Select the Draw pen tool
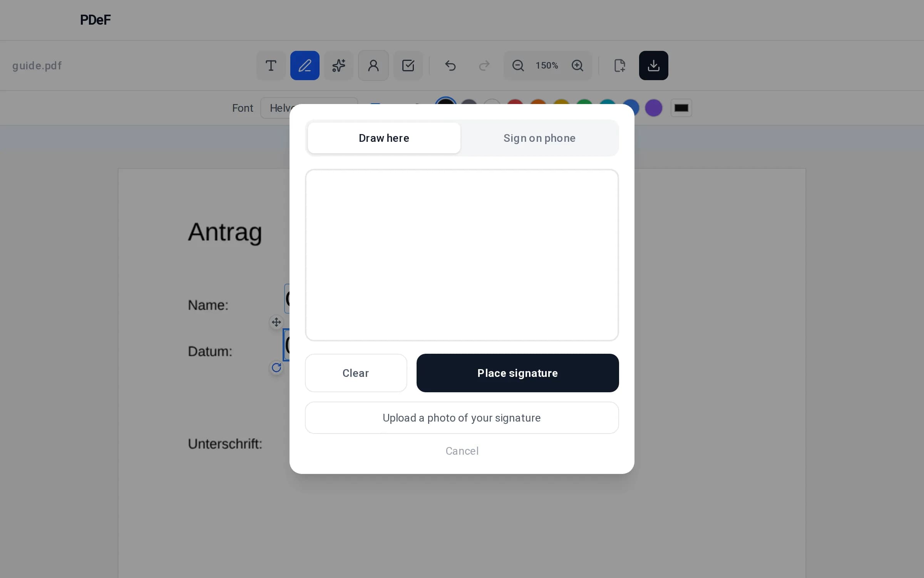 pos(305,66)
